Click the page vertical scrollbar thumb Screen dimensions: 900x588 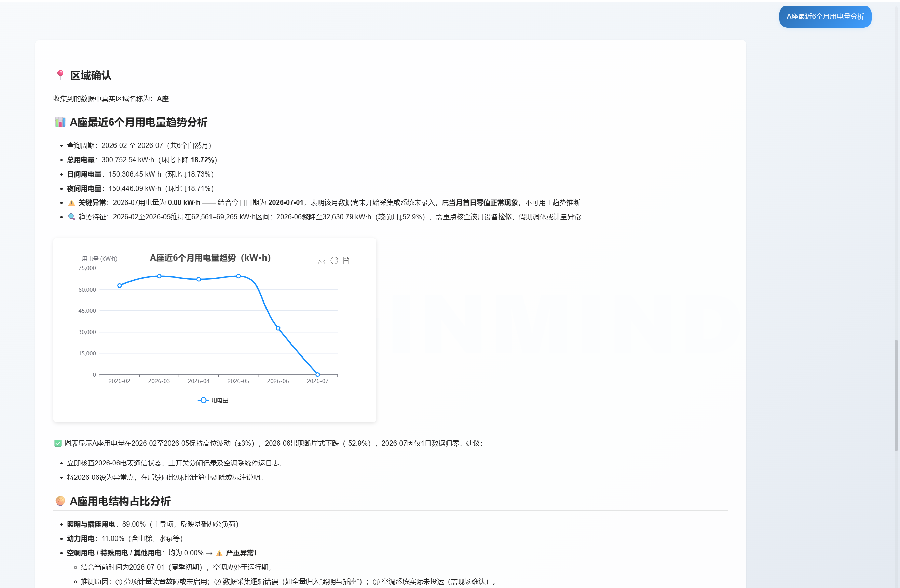896,395
